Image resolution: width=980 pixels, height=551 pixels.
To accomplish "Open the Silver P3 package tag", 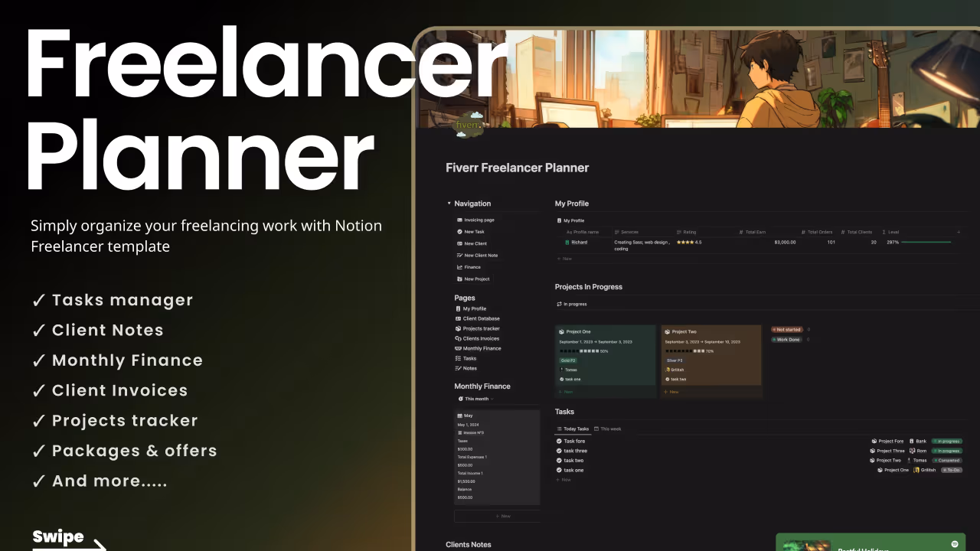I will tap(675, 360).
